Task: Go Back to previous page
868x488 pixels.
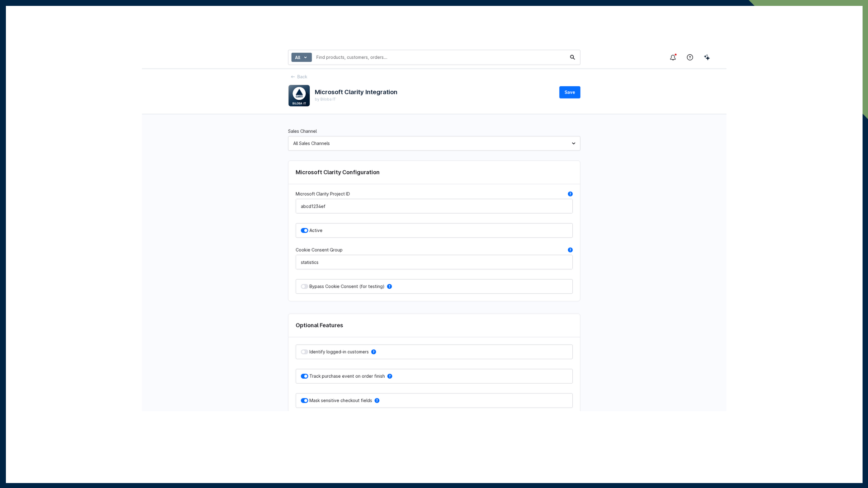Action: tap(299, 77)
